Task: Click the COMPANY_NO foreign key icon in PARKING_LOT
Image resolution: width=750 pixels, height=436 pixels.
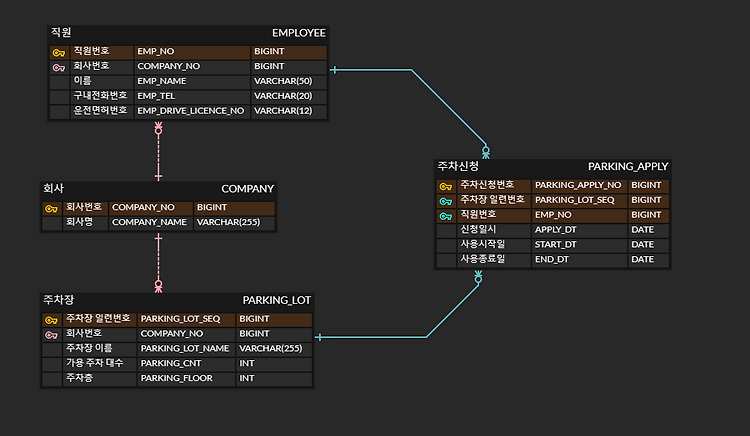Action: click(x=51, y=335)
